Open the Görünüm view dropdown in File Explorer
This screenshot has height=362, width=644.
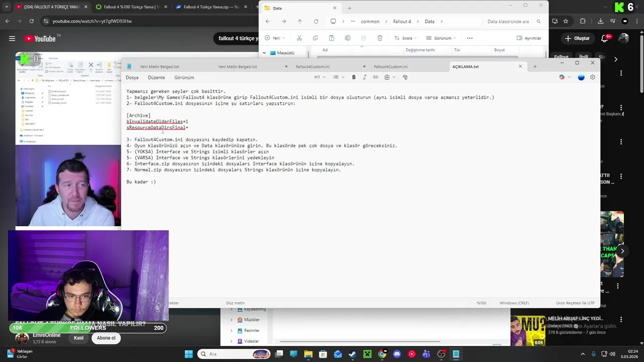tap(441, 38)
